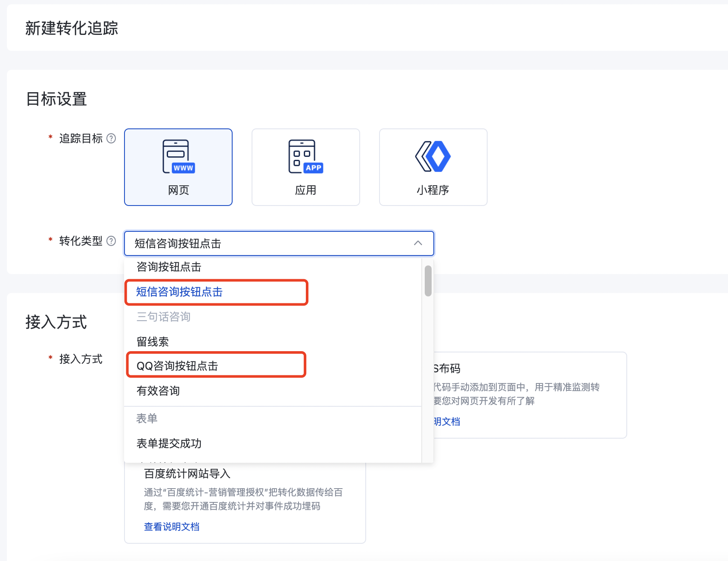Select the 百度统计网站导入 access method card
The height and width of the screenshot is (561, 728).
245,500
